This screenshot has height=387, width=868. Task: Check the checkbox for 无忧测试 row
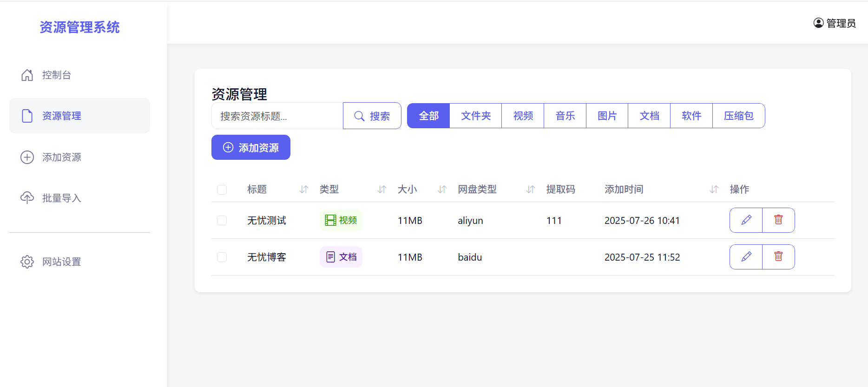point(222,220)
